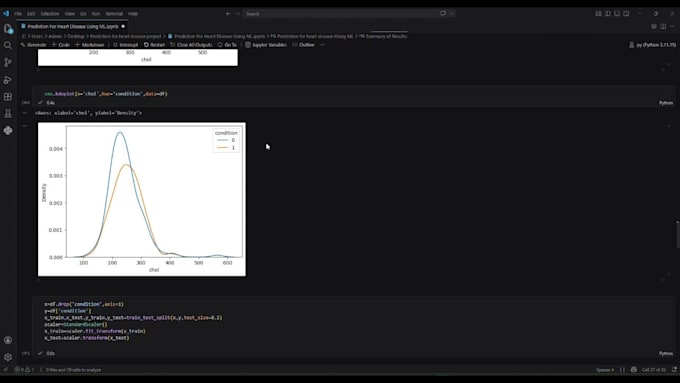Click the Desktop breadcrumb segment
Screen dimensions: 680x383
[x=76, y=36]
